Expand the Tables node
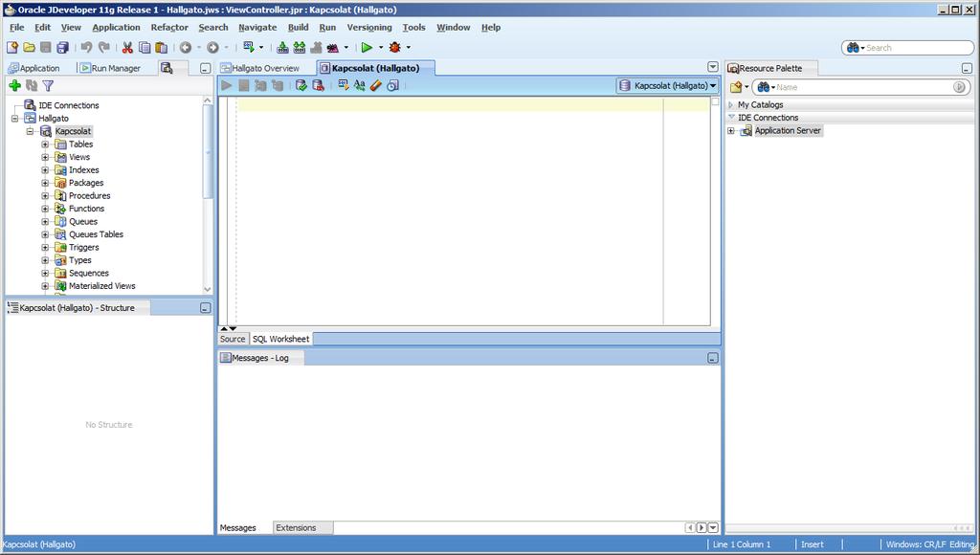This screenshot has width=980, height=555. (45, 144)
